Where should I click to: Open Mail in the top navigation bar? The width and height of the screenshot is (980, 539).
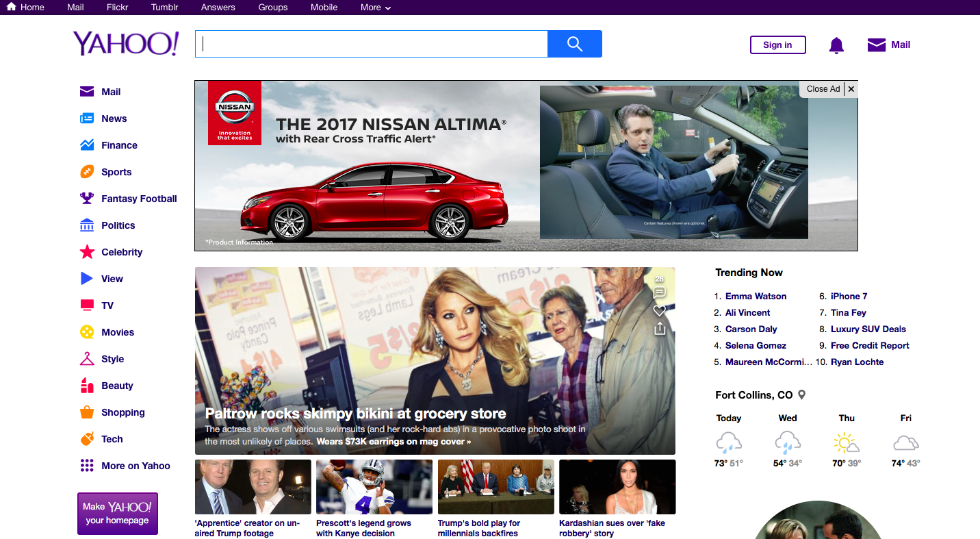[x=76, y=8]
